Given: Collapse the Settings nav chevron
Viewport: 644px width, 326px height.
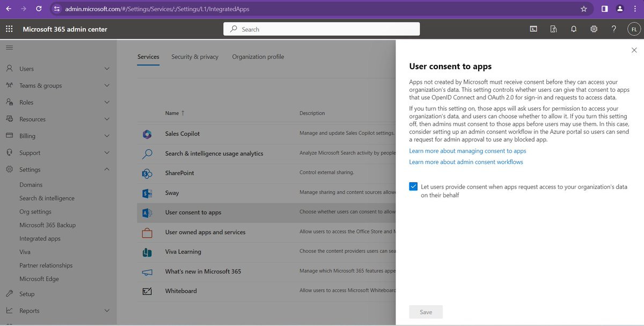Looking at the screenshot, I should click(x=107, y=170).
